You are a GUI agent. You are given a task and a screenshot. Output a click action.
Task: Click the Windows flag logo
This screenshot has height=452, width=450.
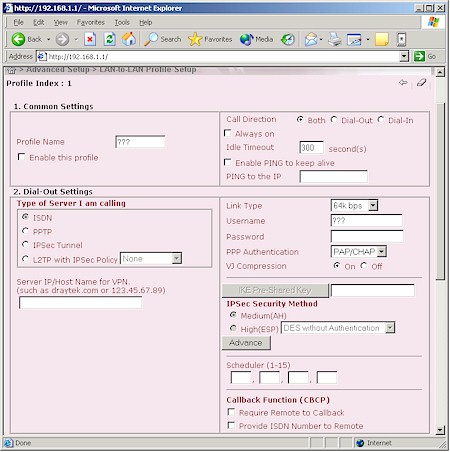[433, 22]
